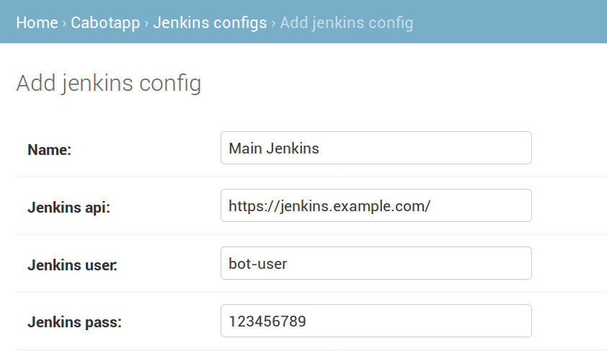Click the Name input field
The width and height of the screenshot is (607, 364).
pyautogui.click(x=376, y=148)
